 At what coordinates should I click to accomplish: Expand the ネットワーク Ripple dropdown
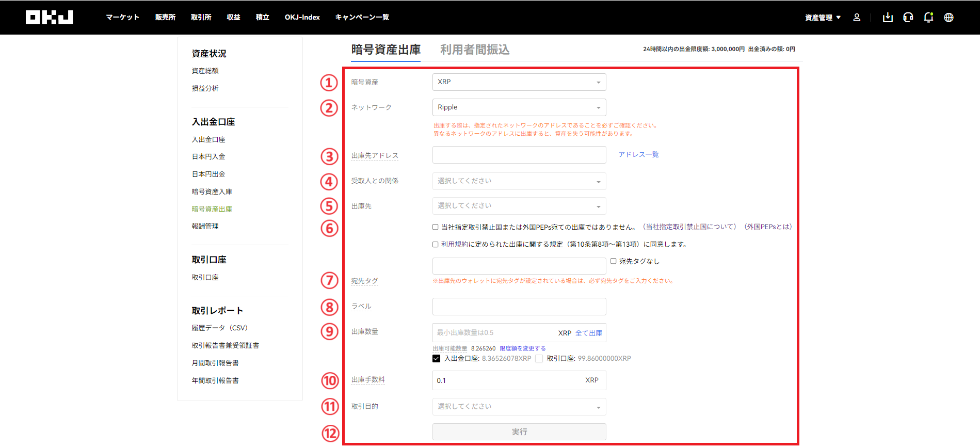coord(519,107)
